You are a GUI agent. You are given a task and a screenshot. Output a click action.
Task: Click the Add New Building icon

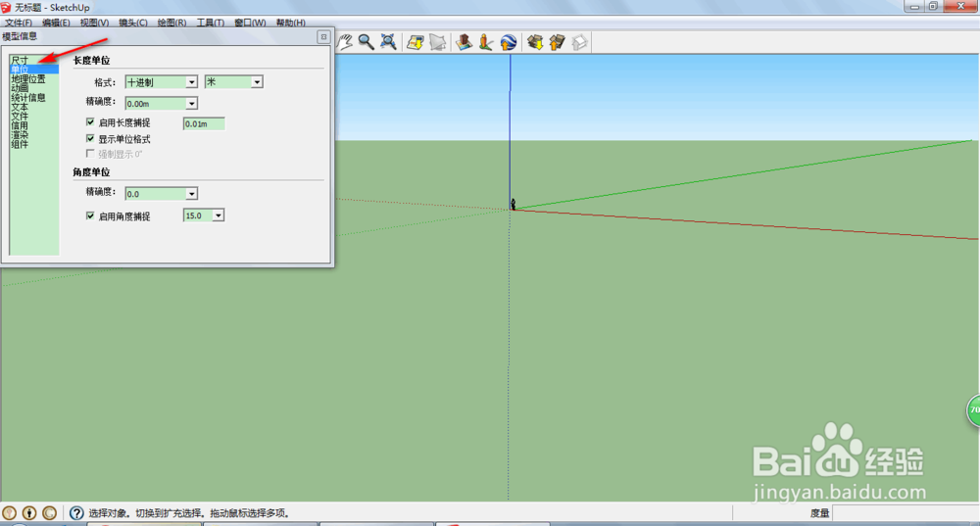coord(464,42)
